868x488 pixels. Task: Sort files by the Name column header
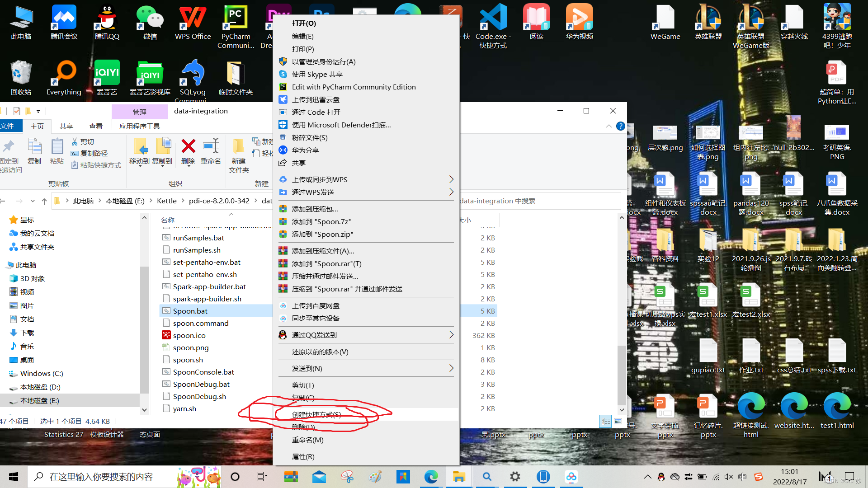click(168, 220)
